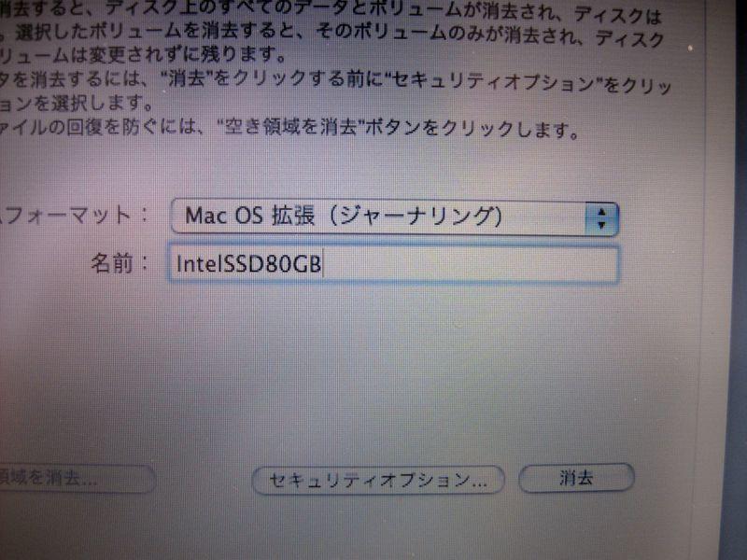
Task: Click the セキュリティオプション... button
Action: point(378,480)
